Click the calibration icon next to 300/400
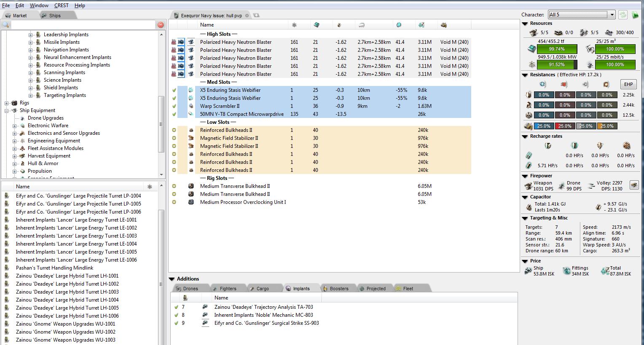This screenshot has width=644, height=345. click(x=609, y=32)
